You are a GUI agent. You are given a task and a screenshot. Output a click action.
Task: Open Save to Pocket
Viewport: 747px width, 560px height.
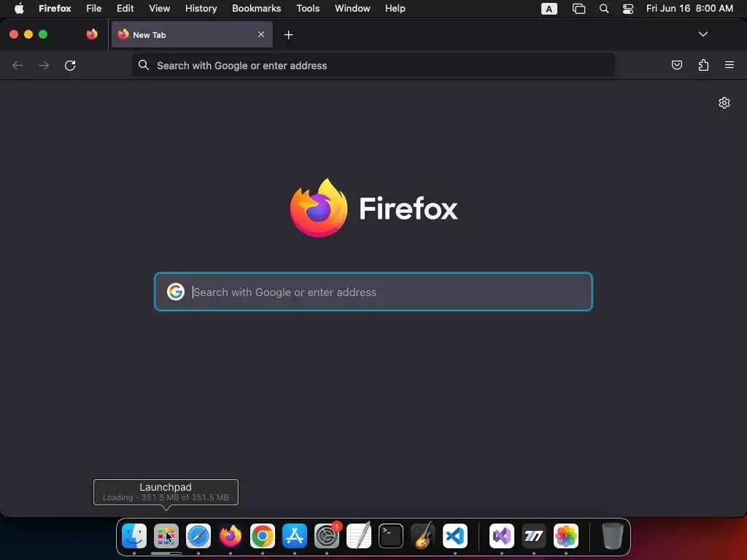(676, 65)
